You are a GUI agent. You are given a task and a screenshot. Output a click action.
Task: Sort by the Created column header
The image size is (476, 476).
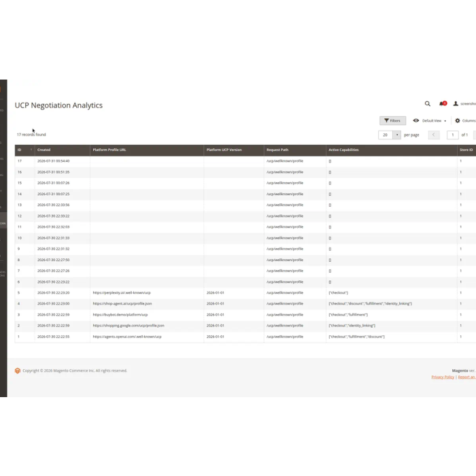click(x=63, y=150)
